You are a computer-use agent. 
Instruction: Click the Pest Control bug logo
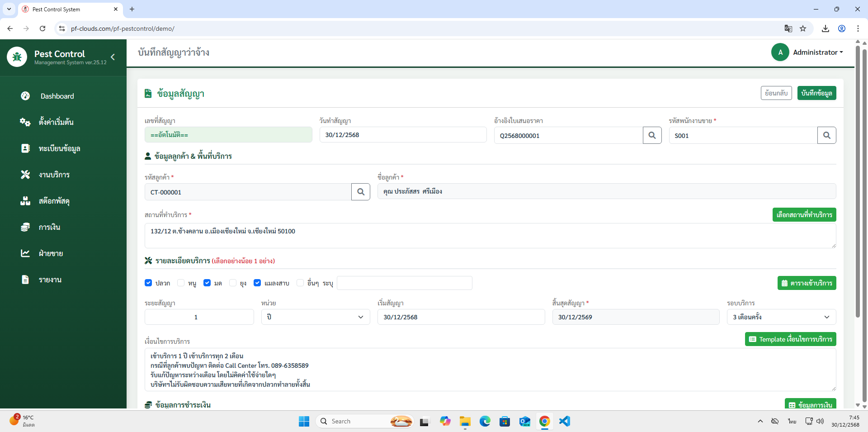(x=17, y=57)
